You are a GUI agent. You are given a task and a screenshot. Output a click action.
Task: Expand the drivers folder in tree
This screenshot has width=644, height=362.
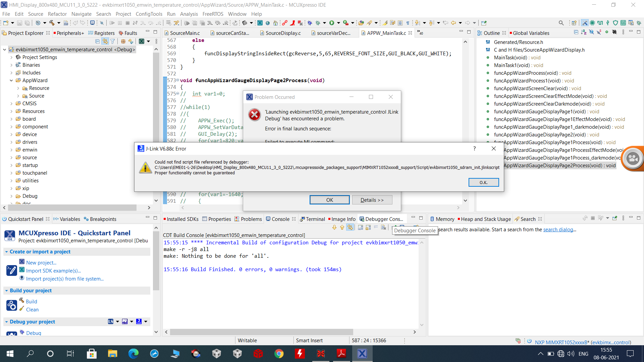(11, 142)
